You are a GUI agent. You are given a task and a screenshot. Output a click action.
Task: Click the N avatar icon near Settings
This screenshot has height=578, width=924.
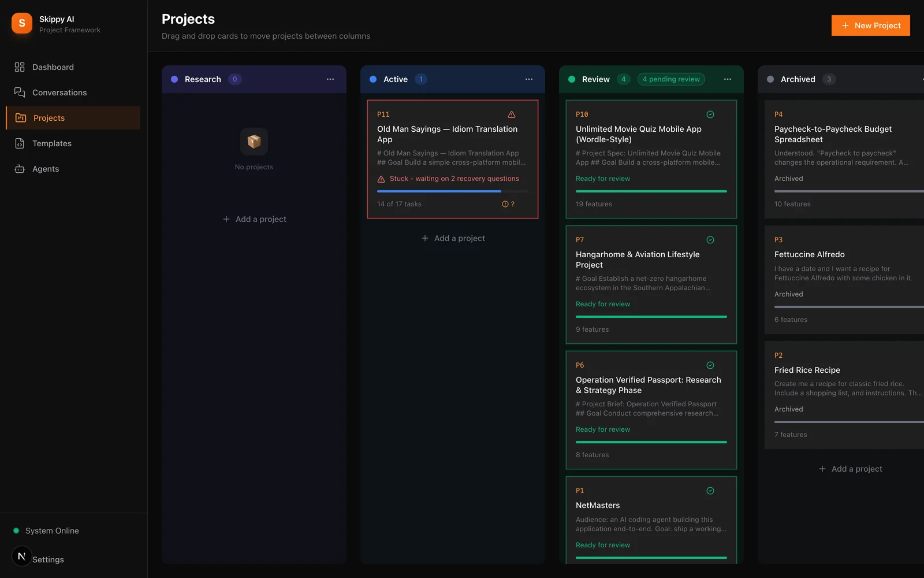(21, 556)
